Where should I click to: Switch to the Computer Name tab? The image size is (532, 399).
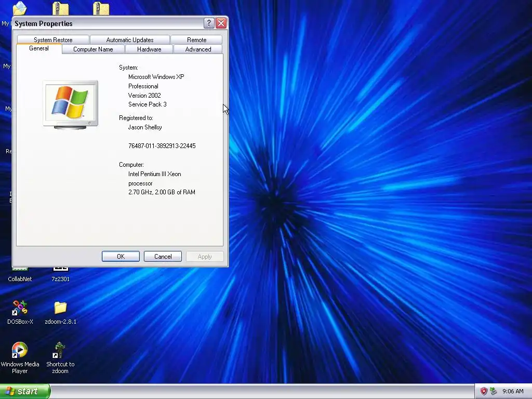(x=93, y=49)
